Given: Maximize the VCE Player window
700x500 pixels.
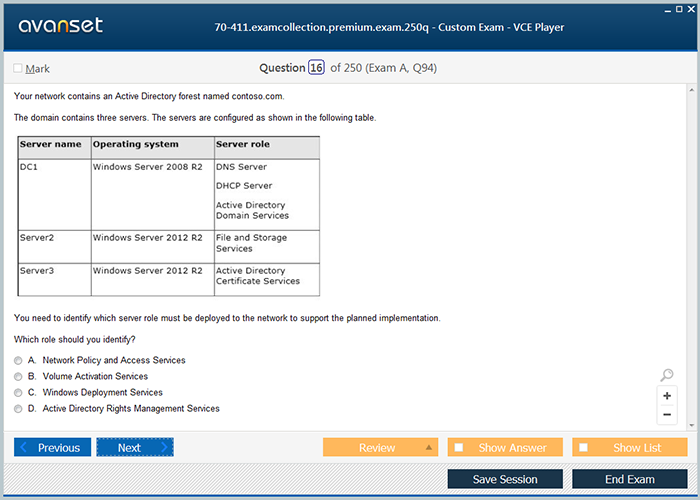Looking at the screenshot, I should [679, 9].
